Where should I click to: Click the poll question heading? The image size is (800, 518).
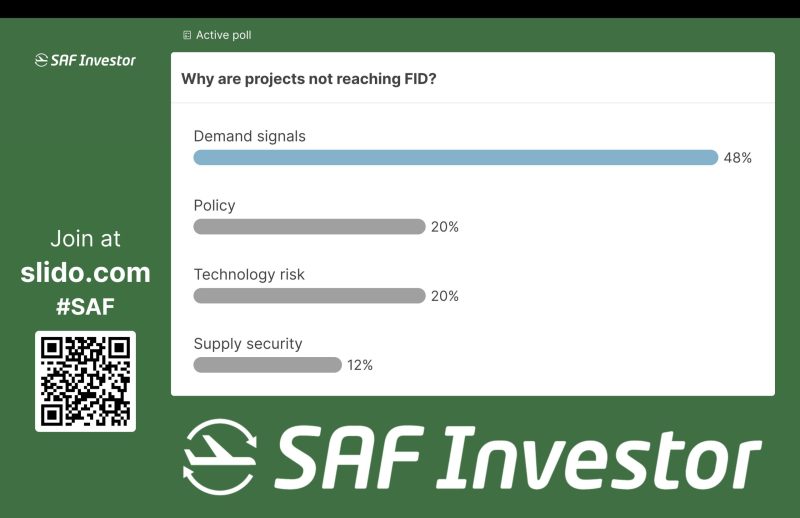(x=308, y=79)
